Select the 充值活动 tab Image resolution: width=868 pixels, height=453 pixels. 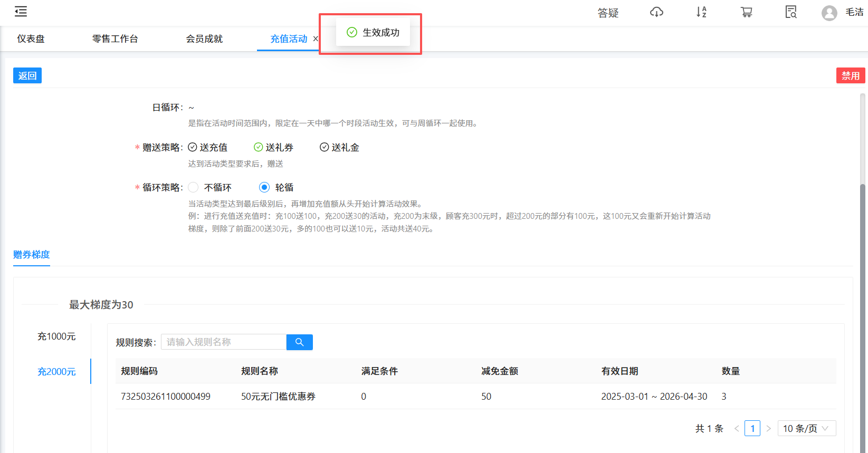(289, 38)
